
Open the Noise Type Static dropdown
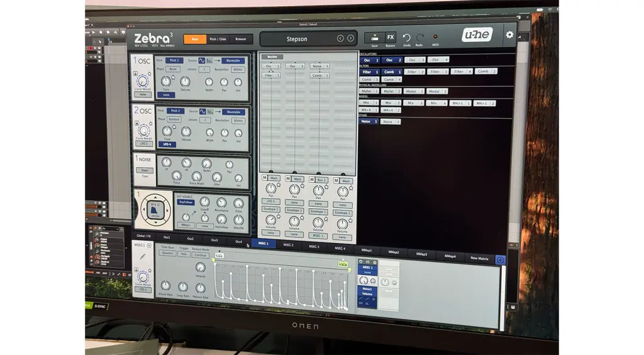[x=145, y=170]
